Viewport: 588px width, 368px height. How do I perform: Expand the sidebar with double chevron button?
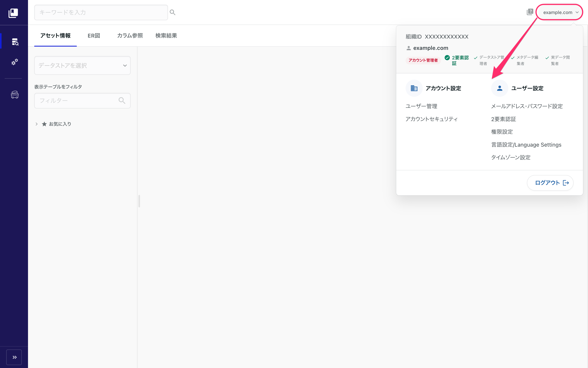coord(14,357)
